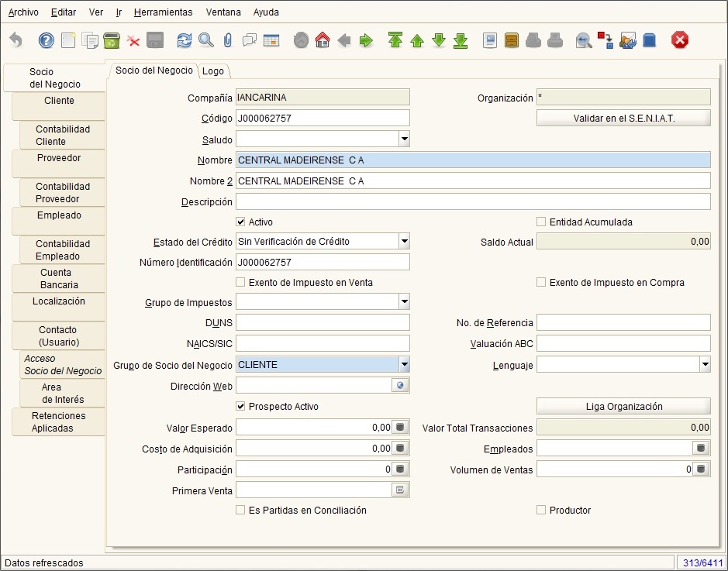Open the Herramientas menu
Screen dimensions: 728x571
coord(163,12)
